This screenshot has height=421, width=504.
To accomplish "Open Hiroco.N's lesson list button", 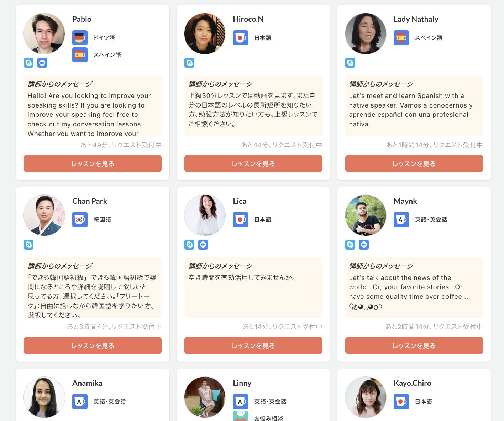I will 253,163.
